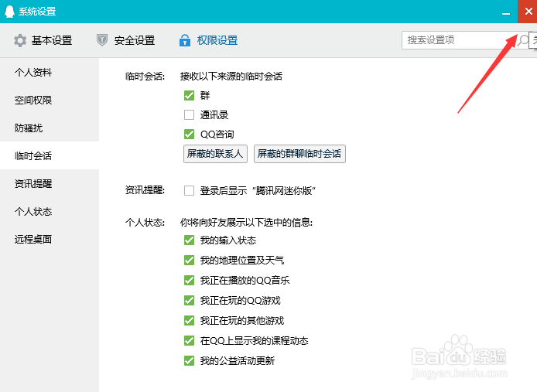Screen dimensions: 537x392
Task: Enable the 通讯录 checkbox
Action: click(189, 114)
